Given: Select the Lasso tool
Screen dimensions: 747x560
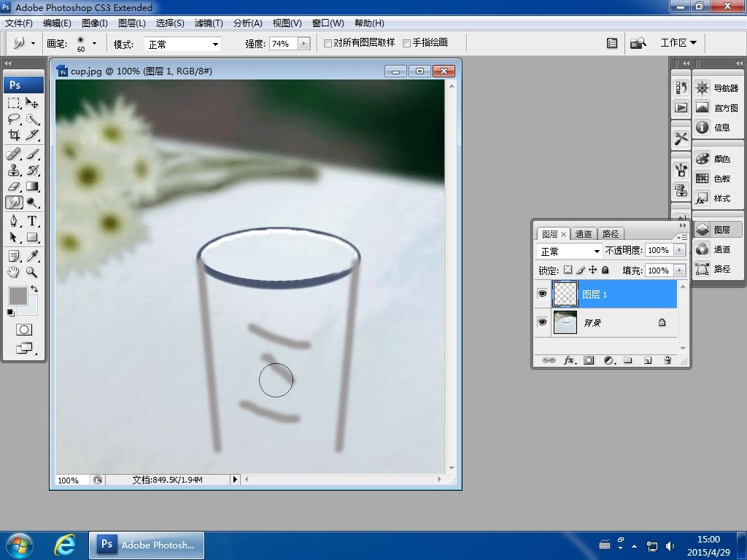Looking at the screenshot, I should coord(14,119).
